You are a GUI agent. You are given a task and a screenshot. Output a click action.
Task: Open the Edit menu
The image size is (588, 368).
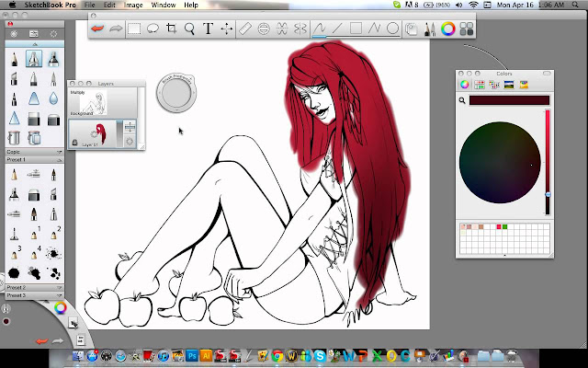pyautogui.click(x=109, y=5)
